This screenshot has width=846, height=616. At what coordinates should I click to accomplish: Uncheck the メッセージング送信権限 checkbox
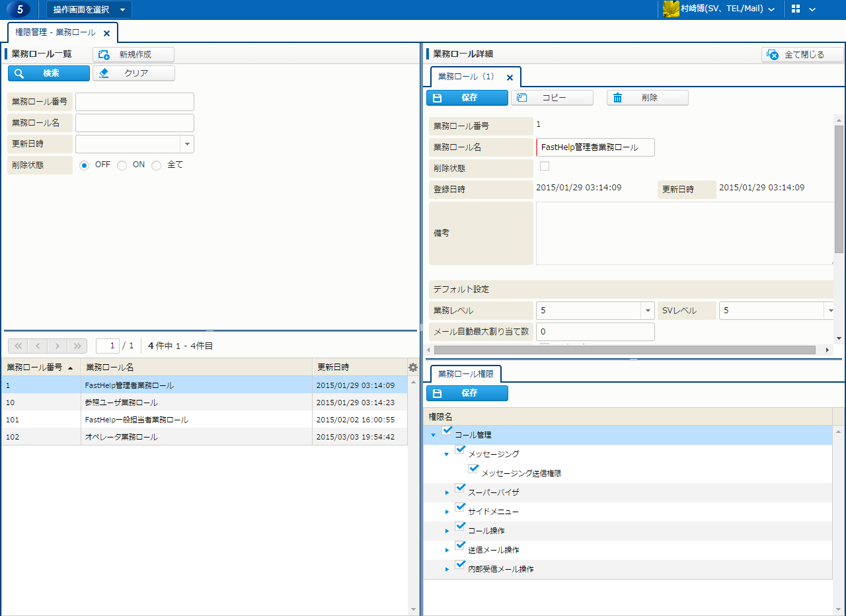(x=473, y=469)
